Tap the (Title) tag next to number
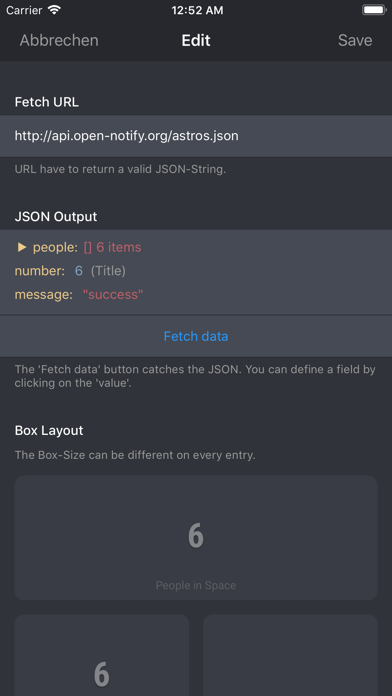Screen dimensions: 392x696 coord(108,271)
